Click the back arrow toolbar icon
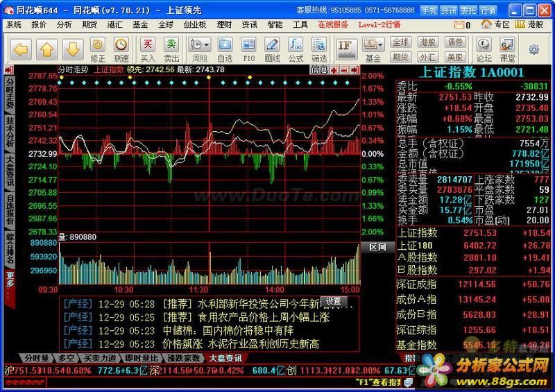The image size is (555, 392). pyautogui.click(x=22, y=49)
